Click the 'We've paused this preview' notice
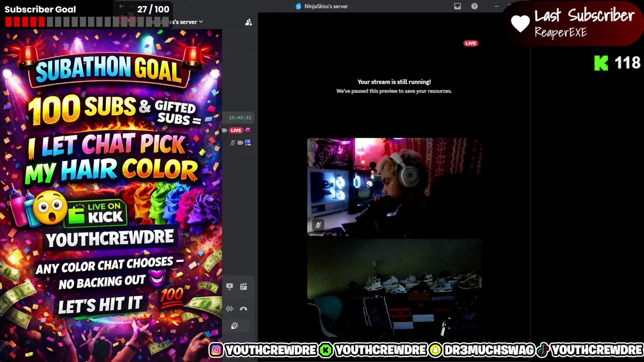The width and height of the screenshot is (644, 362). point(394,91)
